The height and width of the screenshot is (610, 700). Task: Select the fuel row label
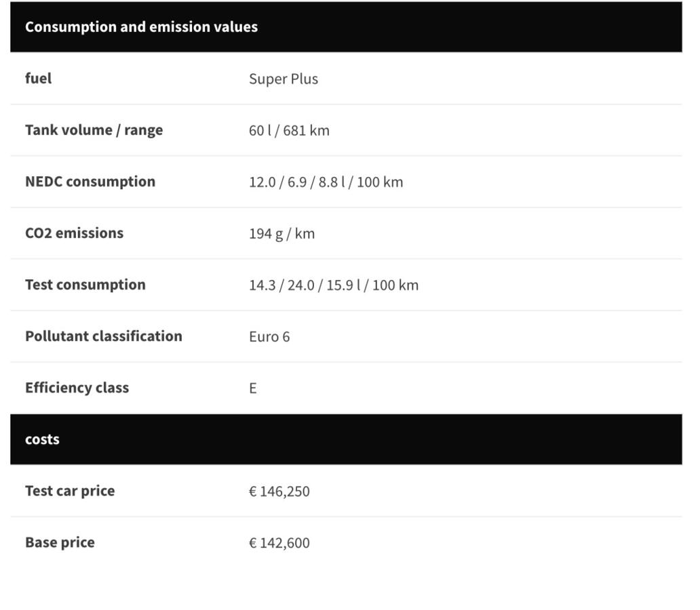coord(38,79)
